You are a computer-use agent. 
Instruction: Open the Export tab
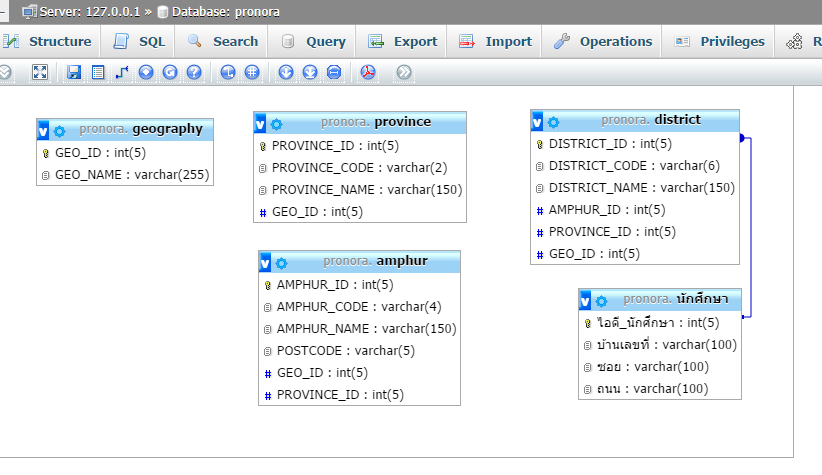402,41
